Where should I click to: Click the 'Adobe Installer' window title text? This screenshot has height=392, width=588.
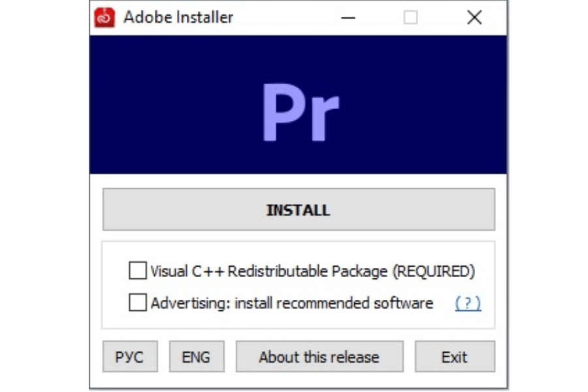pyautogui.click(x=178, y=18)
